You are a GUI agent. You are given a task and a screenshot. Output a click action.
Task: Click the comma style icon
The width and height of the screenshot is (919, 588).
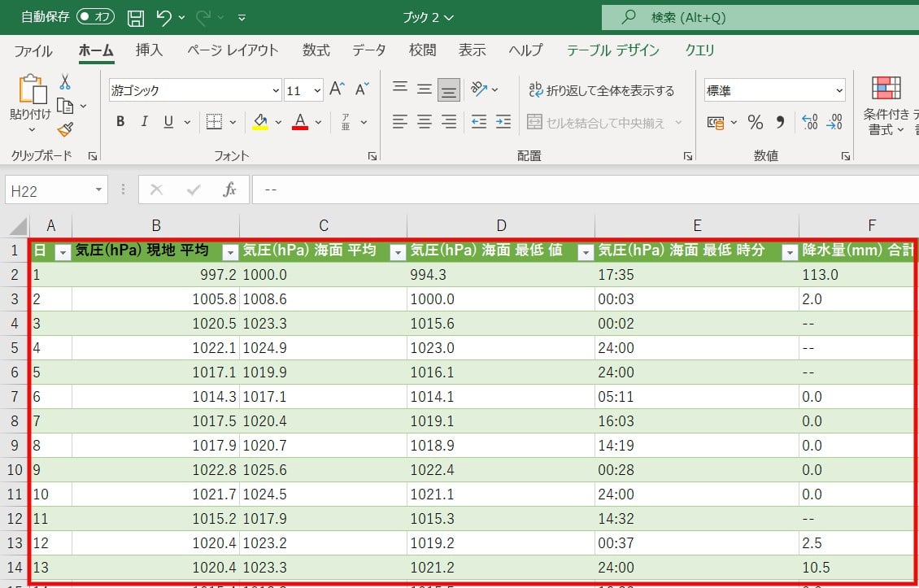point(781,121)
